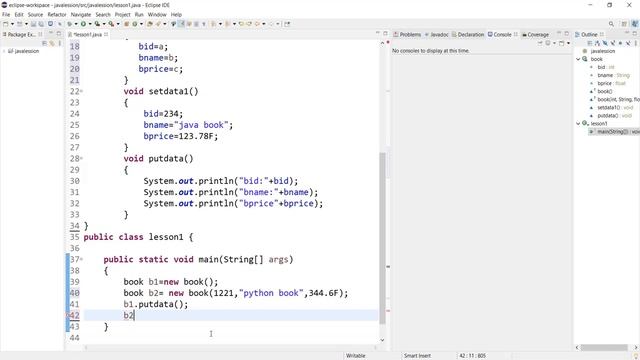Image resolution: width=640 pixels, height=360 pixels.
Task: Collapse the lesson1 class in Outline
Action: coord(578,123)
